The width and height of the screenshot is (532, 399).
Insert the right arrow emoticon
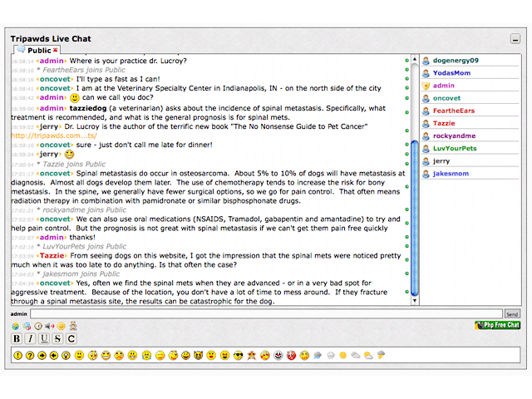42,355
